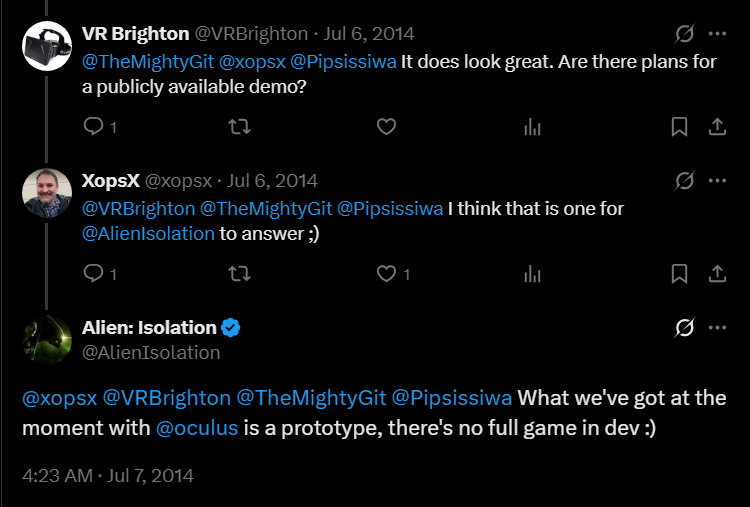This screenshot has height=507, width=750.
Task: Reply to VR Brighton's tweet
Action: (93, 126)
